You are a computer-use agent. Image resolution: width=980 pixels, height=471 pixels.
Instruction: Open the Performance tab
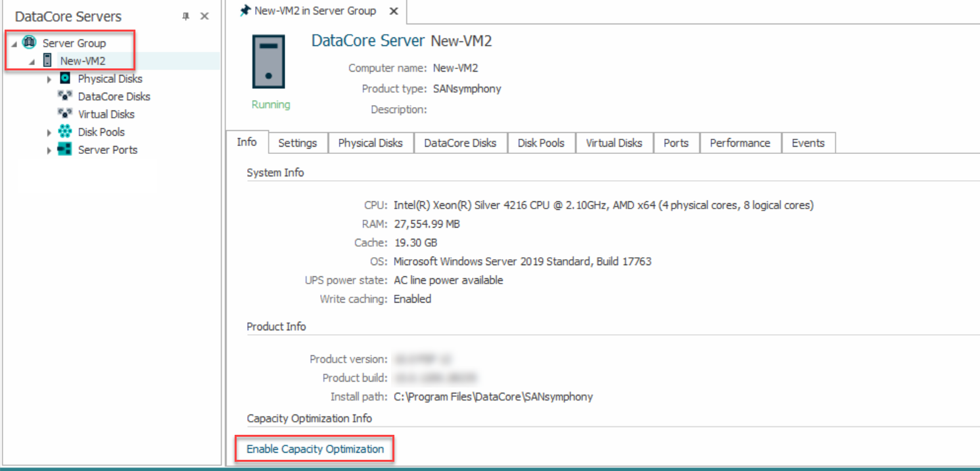point(740,142)
